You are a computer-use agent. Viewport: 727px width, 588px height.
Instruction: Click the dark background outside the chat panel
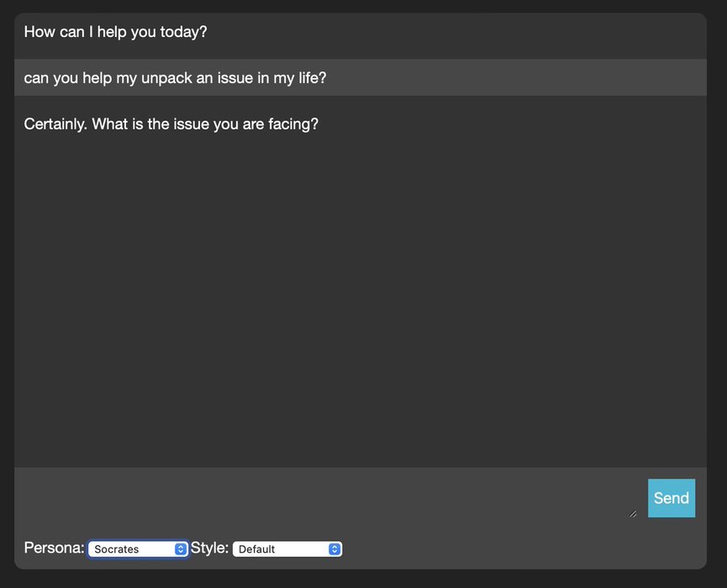click(717, 294)
